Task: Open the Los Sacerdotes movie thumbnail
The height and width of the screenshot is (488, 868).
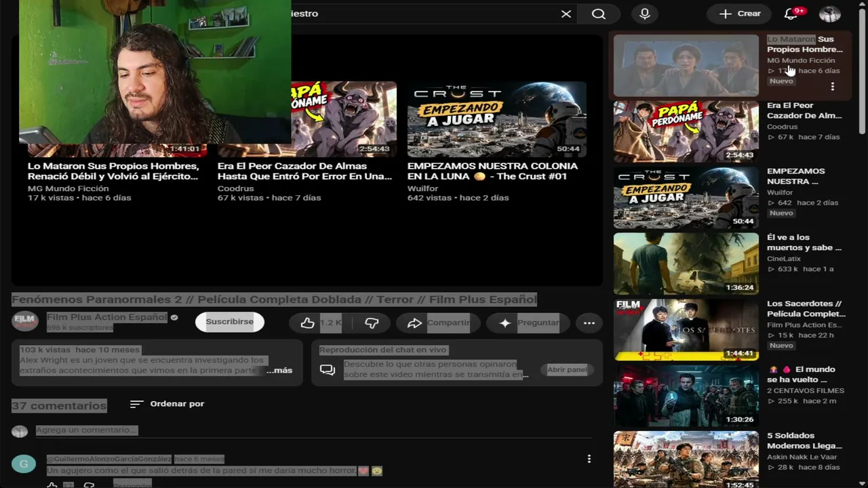Action: coord(686,330)
